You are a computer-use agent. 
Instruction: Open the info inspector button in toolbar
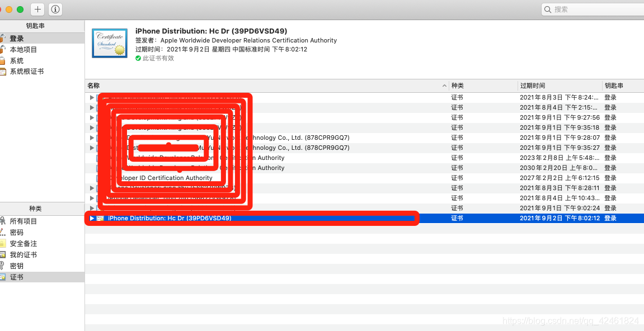point(55,9)
